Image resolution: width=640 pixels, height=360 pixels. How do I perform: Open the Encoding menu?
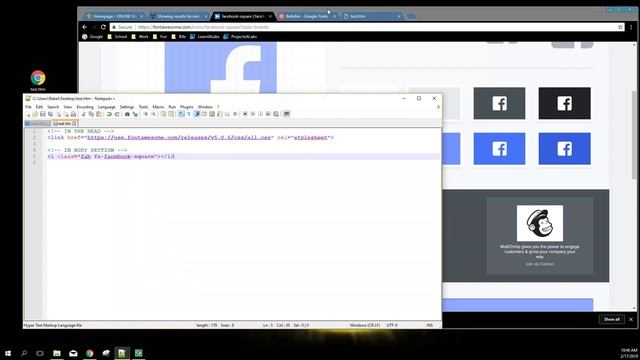tap(85, 107)
